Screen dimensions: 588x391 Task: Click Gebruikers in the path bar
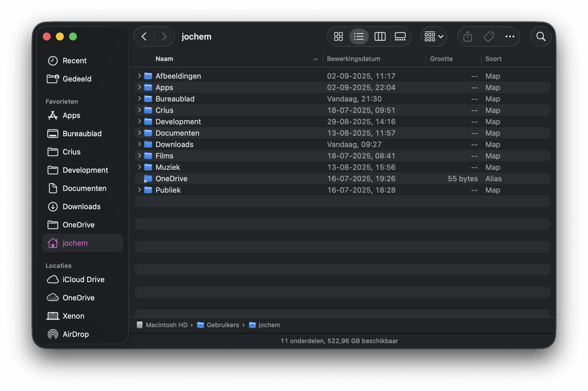coord(223,325)
